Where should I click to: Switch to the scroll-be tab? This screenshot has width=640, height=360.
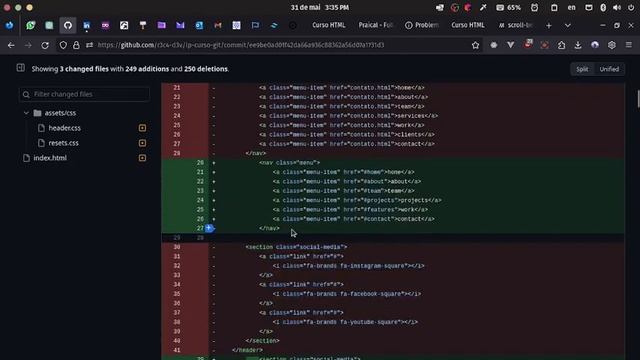point(515,25)
